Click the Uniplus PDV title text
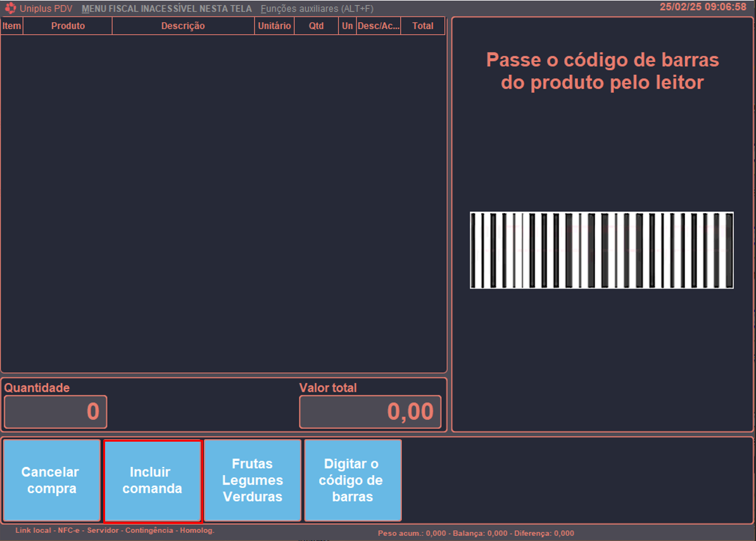 [46, 9]
